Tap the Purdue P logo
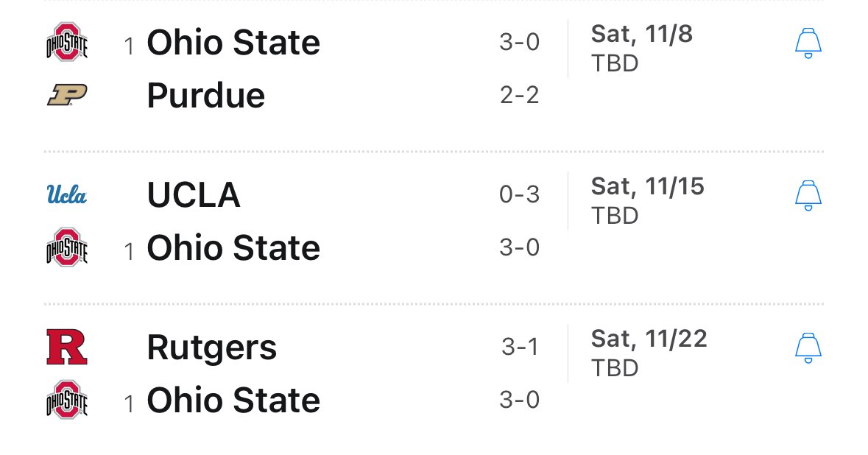Viewport: 868px width, 455px height. [67, 95]
